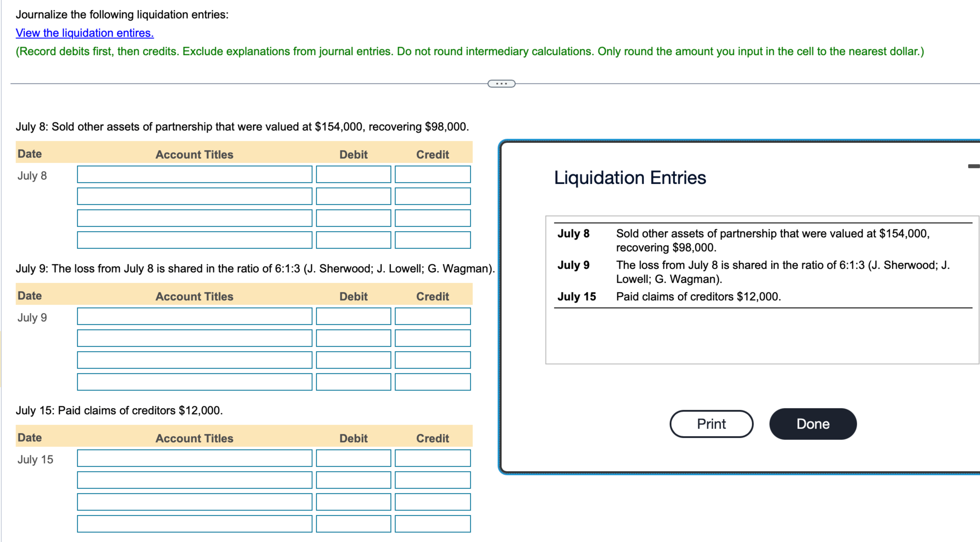Click the fourth Debit field in July 9 table
The image size is (980, 542).
click(353, 381)
